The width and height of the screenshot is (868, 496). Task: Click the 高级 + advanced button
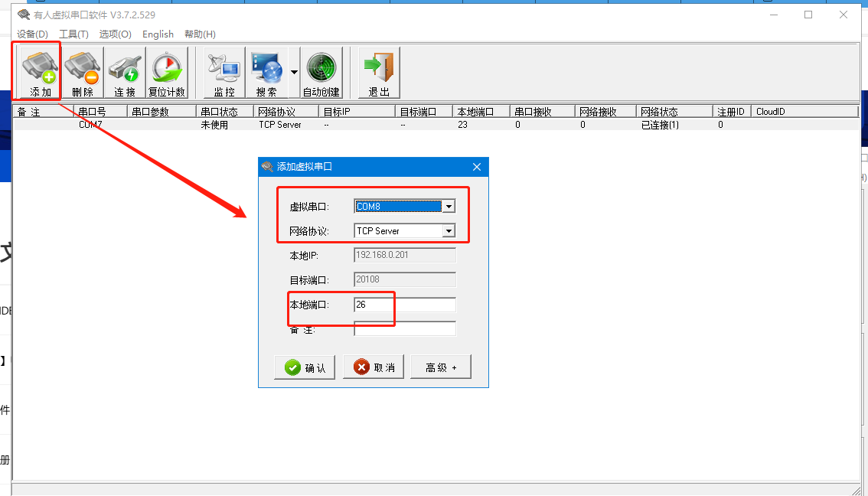coord(441,367)
